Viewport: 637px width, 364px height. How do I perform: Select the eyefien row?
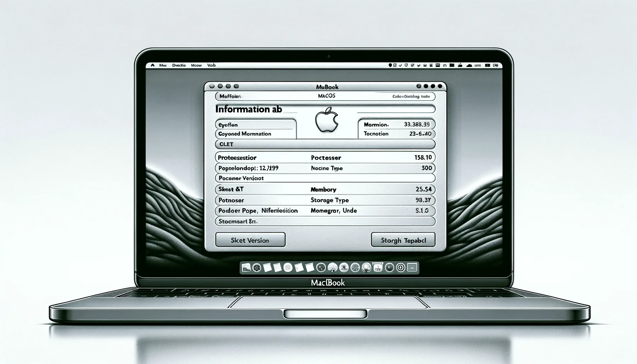[x=255, y=124]
